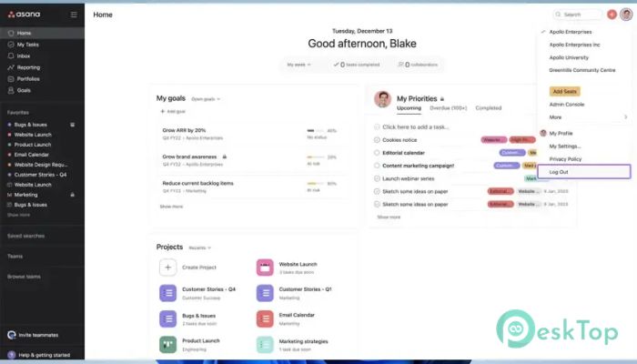The image size is (637, 364).
Task: Click the Portfolios folder icon
Action: [11, 78]
